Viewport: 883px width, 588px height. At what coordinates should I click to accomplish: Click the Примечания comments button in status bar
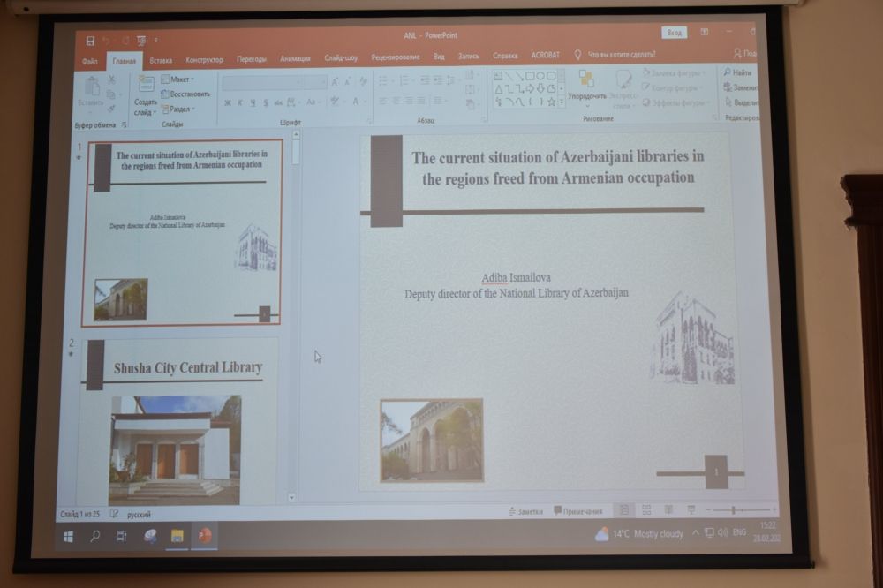click(577, 511)
